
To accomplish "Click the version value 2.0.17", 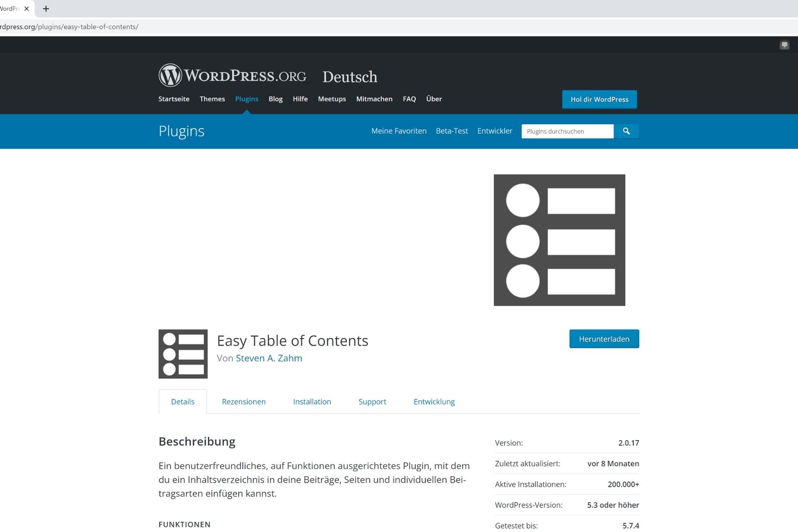I will (x=629, y=443).
